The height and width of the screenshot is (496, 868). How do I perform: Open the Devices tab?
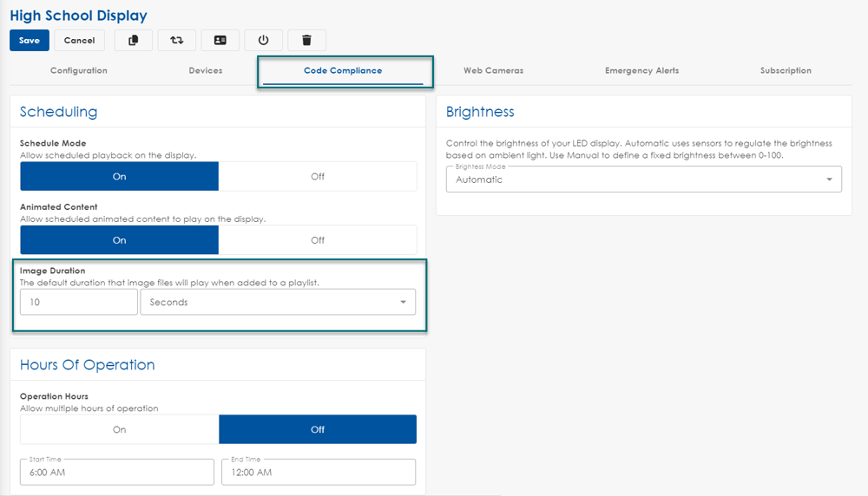tap(206, 70)
